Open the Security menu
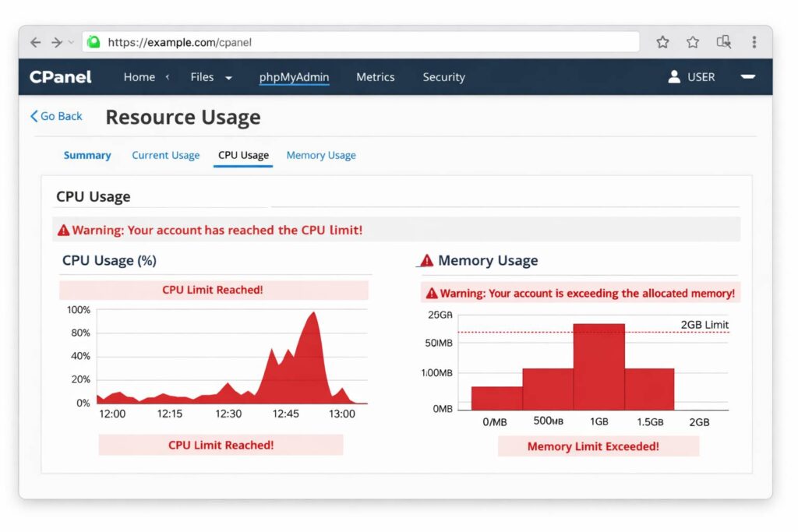 point(443,77)
